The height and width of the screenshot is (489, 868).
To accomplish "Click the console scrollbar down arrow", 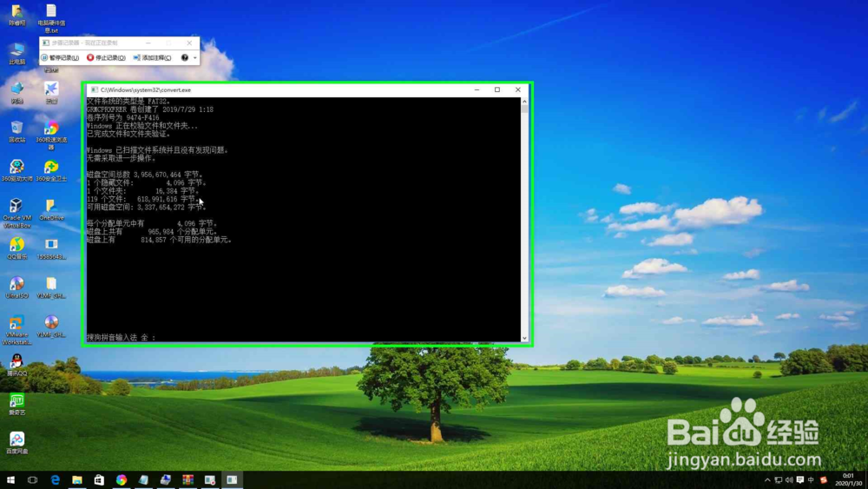I will [x=524, y=338].
